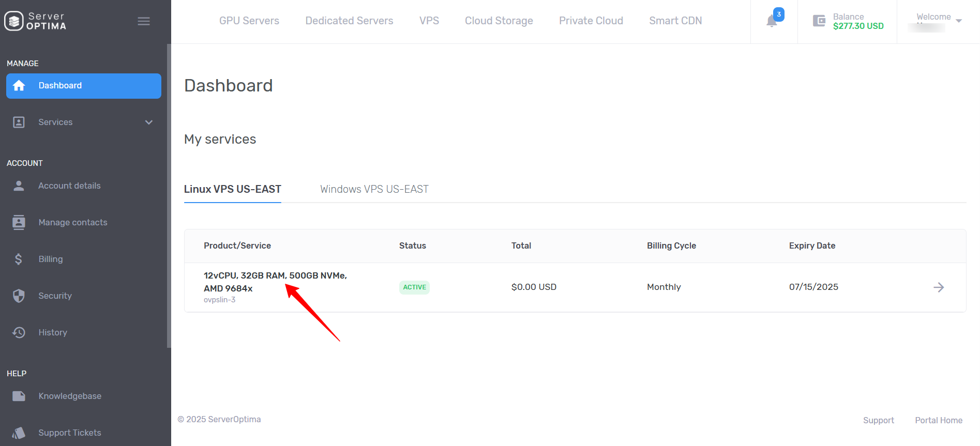Click the Manage contacts icon
Viewport: 980px width, 446px height.
click(x=19, y=222)
